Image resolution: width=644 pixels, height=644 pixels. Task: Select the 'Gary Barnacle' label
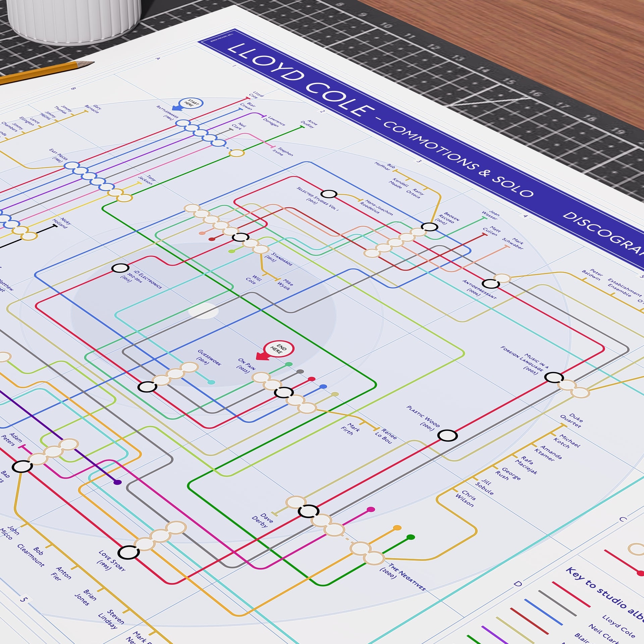click(93, 108)
